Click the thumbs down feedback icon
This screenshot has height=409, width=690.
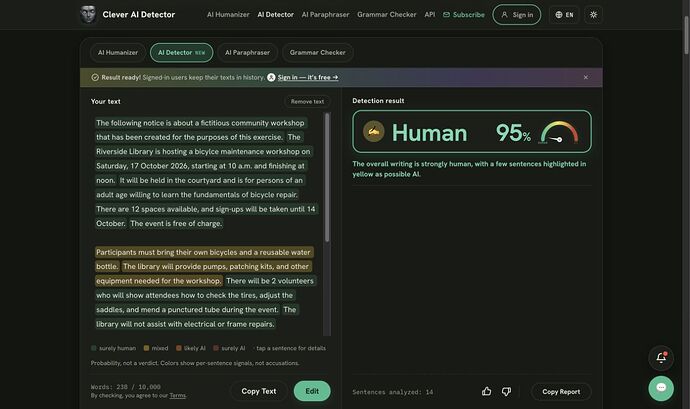[506, 391]
